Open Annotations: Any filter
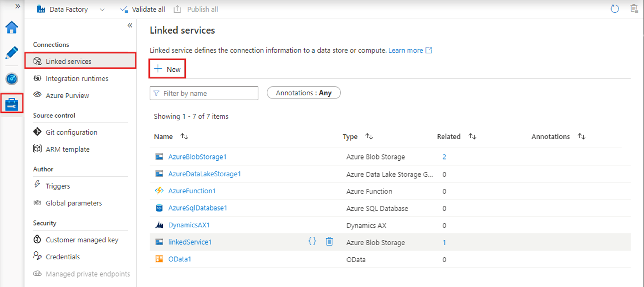644x287 pixels. [x=304, y=93]
